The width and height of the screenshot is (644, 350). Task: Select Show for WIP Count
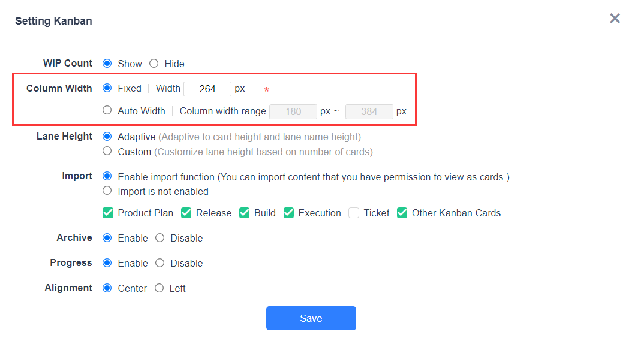[107, 64]
